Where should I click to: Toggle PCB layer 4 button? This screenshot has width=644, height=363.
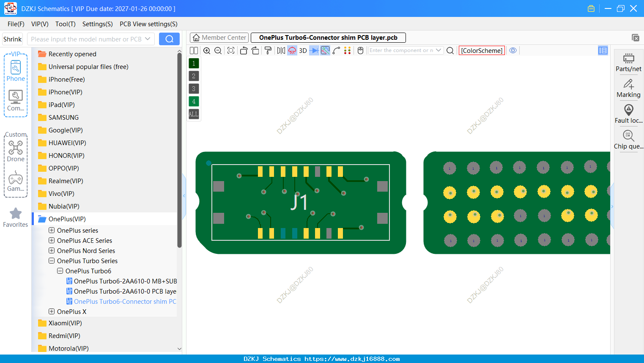coord(194,102)
